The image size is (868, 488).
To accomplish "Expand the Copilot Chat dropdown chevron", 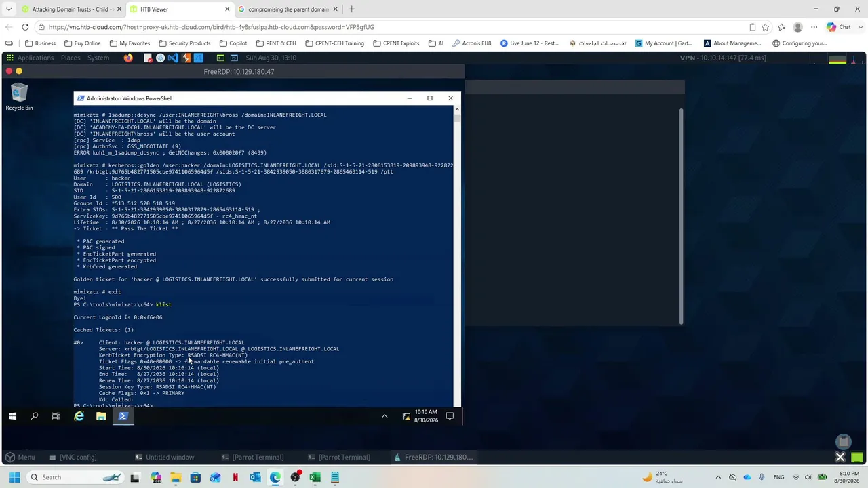I will click(x=861, y=27).
